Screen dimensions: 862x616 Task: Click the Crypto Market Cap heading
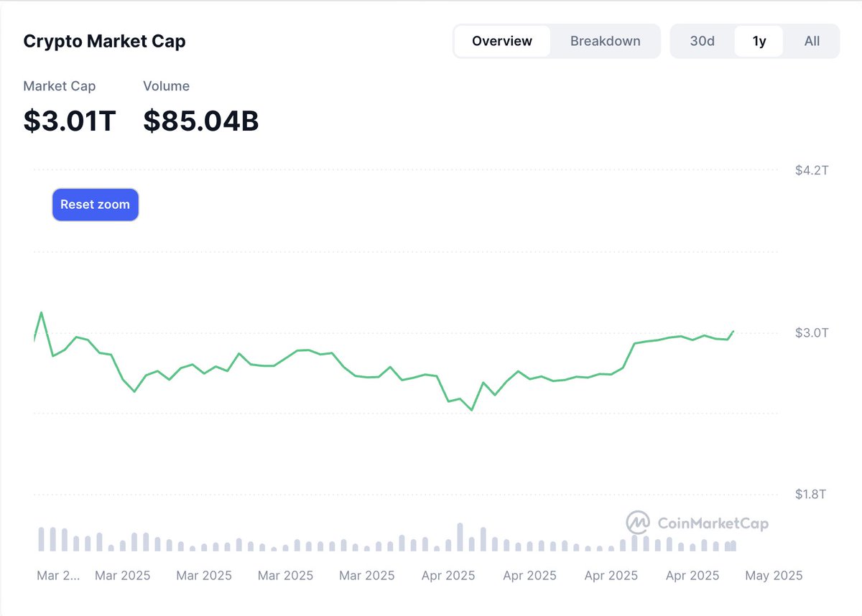point(104,41)
